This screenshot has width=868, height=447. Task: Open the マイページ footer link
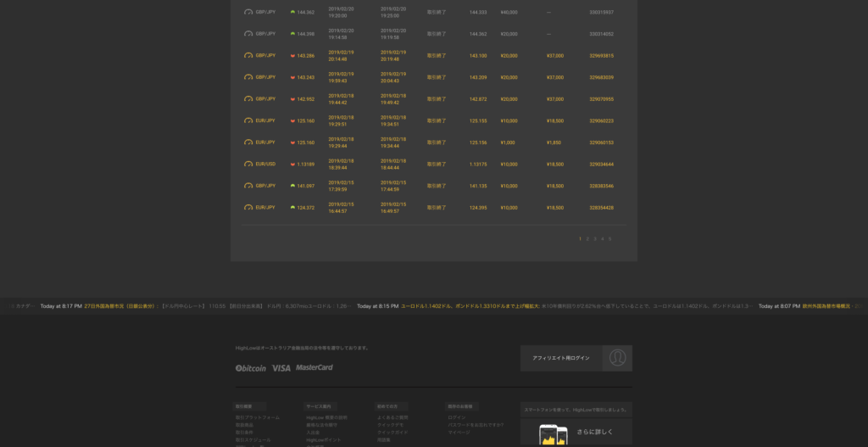coord(459,432)
